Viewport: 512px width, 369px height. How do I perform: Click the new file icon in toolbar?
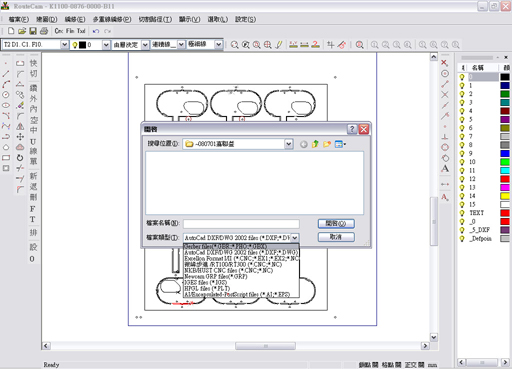(11, 31)
